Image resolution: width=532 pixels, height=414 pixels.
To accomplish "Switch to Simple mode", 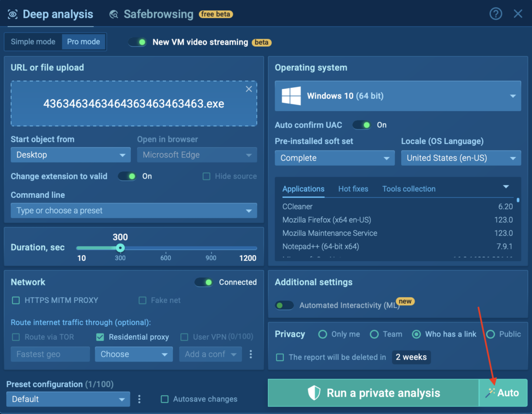I will 33,42.
